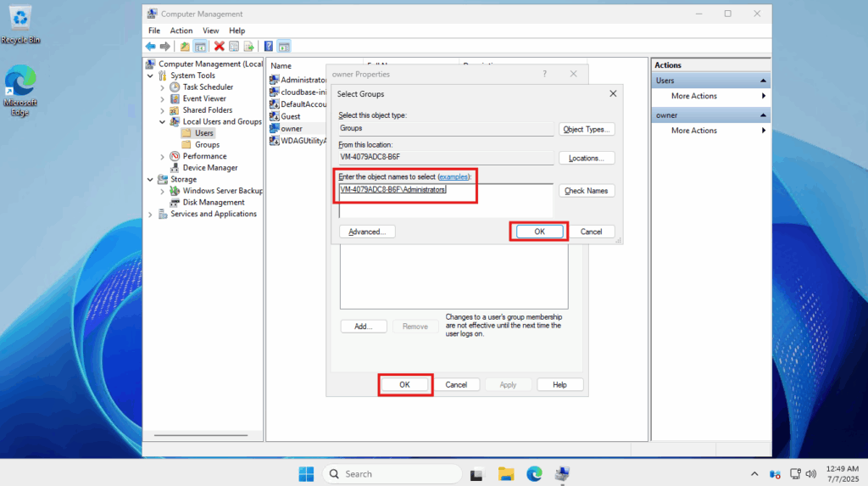Click the Export List toolbar icon
The height and width of the screenshot is (486, 868).
248,47
